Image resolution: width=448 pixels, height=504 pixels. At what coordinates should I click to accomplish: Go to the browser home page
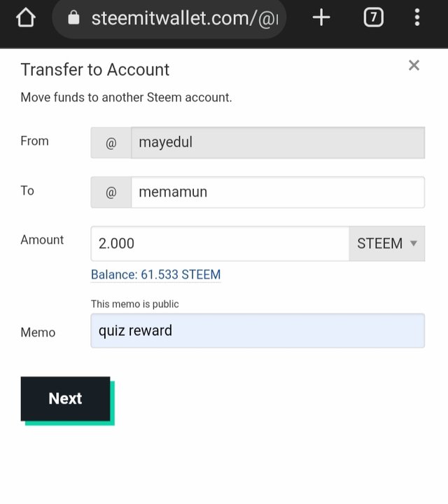(25, 18)
